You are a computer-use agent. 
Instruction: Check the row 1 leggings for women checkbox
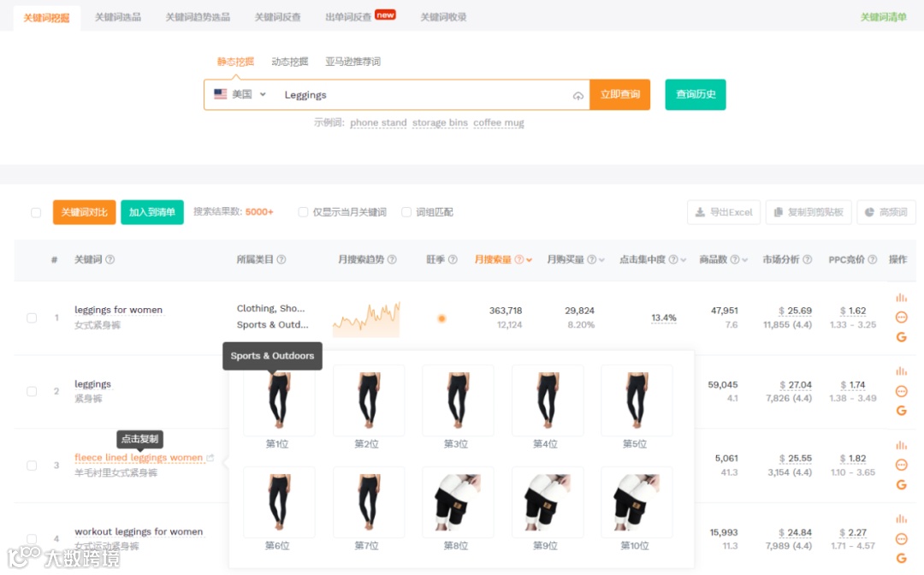(x=32, y=317)
